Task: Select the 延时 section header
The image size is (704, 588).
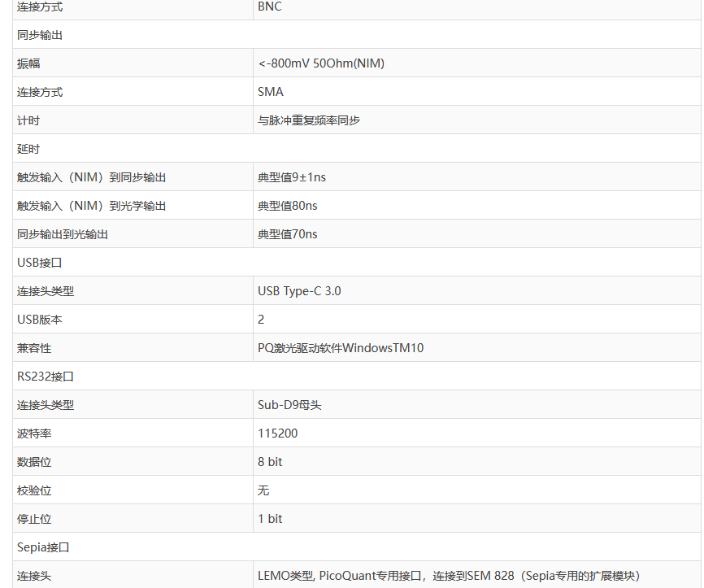Action: [x=28, y=149]
